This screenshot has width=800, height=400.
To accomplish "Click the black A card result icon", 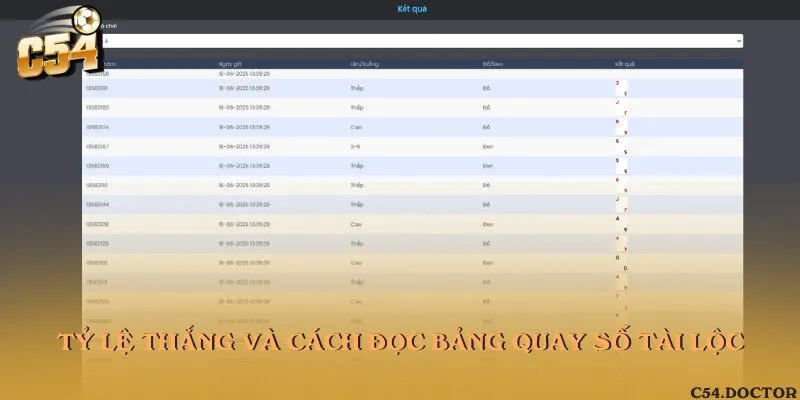I will click(x=617, y=218).
